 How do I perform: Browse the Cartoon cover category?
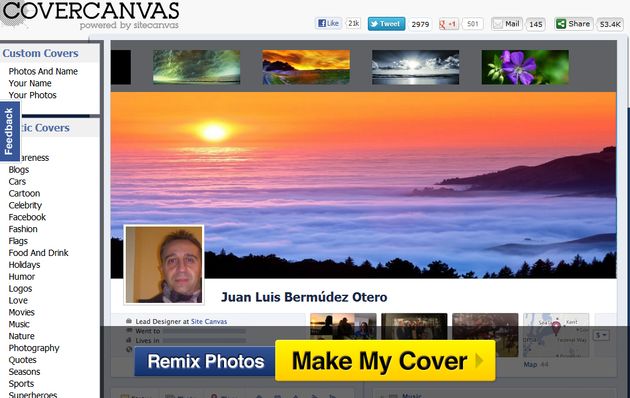tap(25, 194)
